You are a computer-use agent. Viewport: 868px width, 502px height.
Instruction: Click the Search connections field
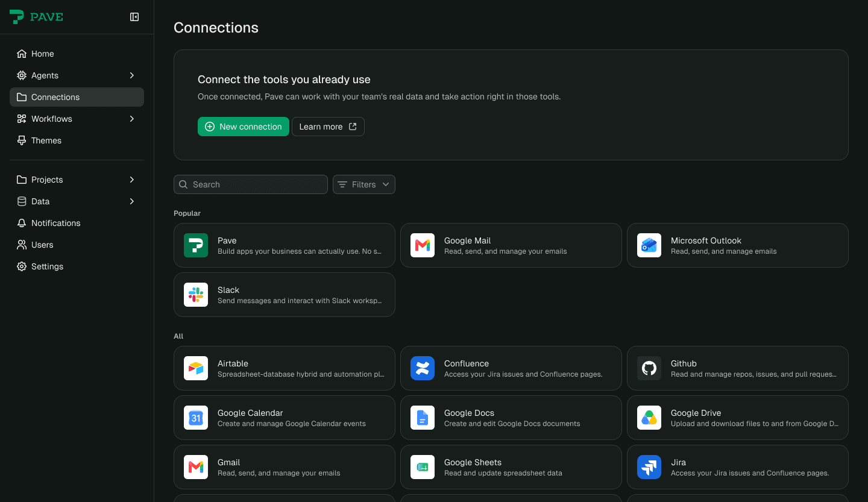click(x=251, y=184)
